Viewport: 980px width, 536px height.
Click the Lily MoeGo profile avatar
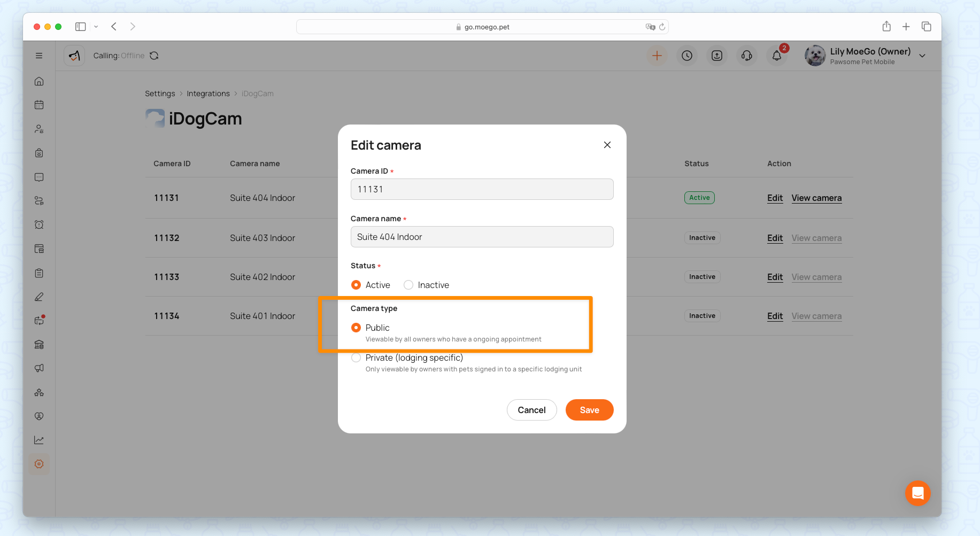point(815,56)
